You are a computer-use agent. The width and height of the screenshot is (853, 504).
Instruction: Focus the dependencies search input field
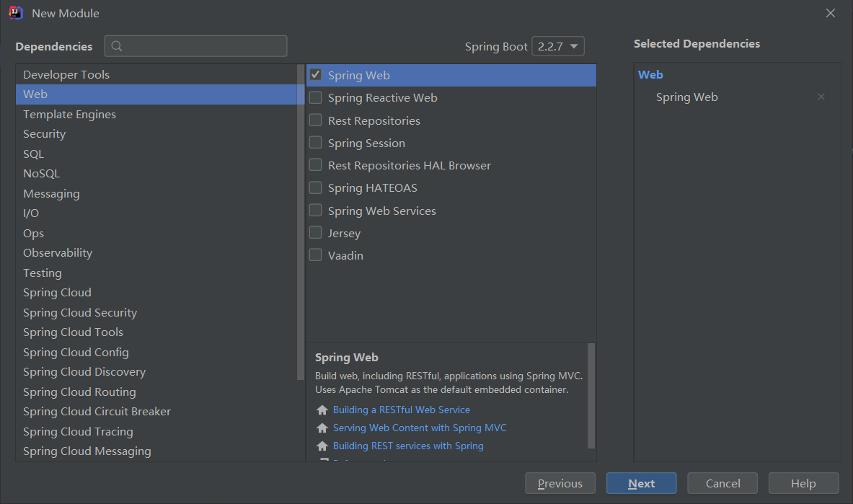[196, 46]
